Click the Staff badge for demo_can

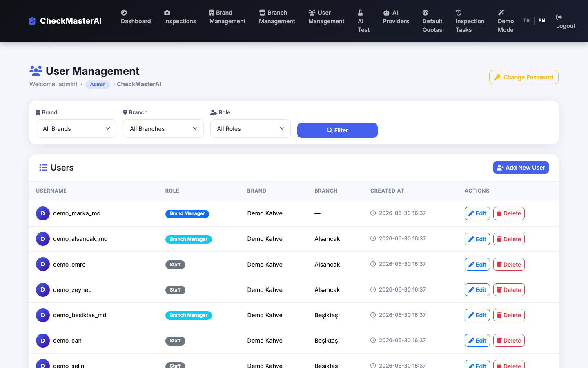tap(175, 341)
